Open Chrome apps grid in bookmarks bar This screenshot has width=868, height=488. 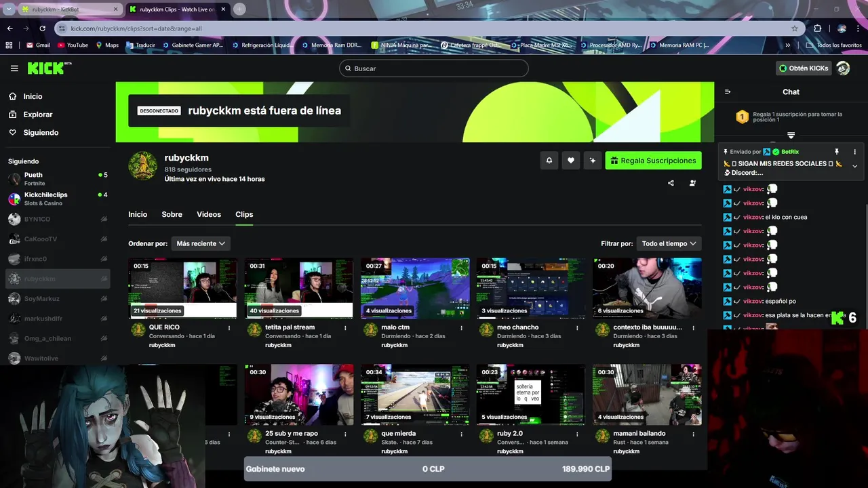[x=9, y=45]
